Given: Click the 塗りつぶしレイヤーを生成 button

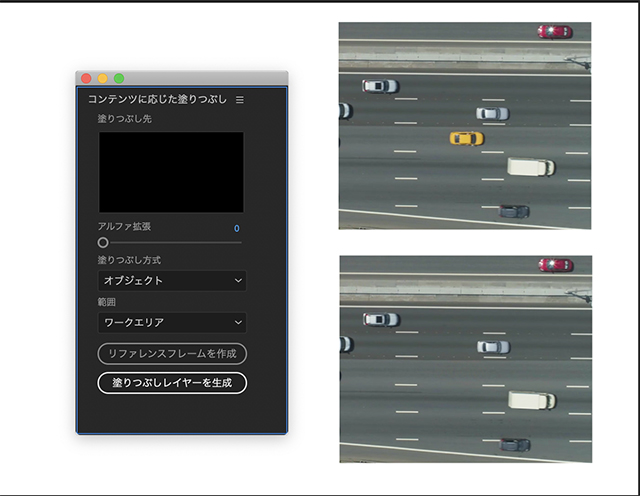Looking at the screenshot, I should 172,383.
